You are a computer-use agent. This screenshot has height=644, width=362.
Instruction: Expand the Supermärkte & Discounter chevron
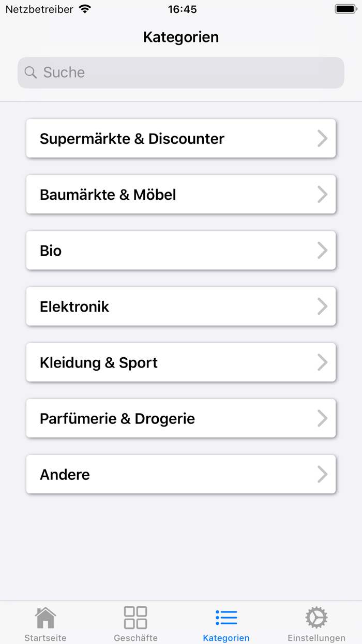(323, 138)
